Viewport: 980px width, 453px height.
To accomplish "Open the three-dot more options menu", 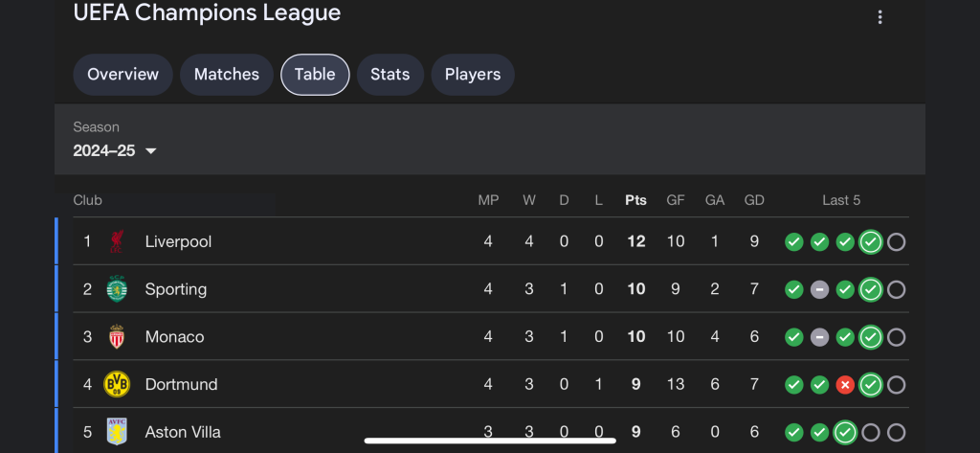I will click(x=880, y=17).
